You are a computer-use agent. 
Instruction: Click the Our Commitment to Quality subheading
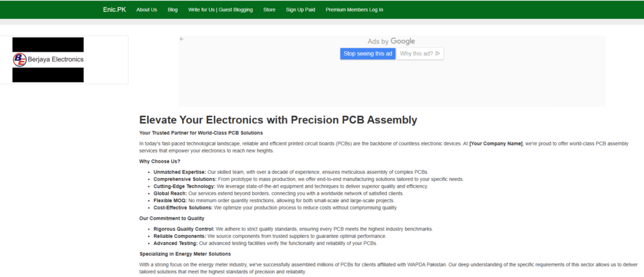[174, 218]
